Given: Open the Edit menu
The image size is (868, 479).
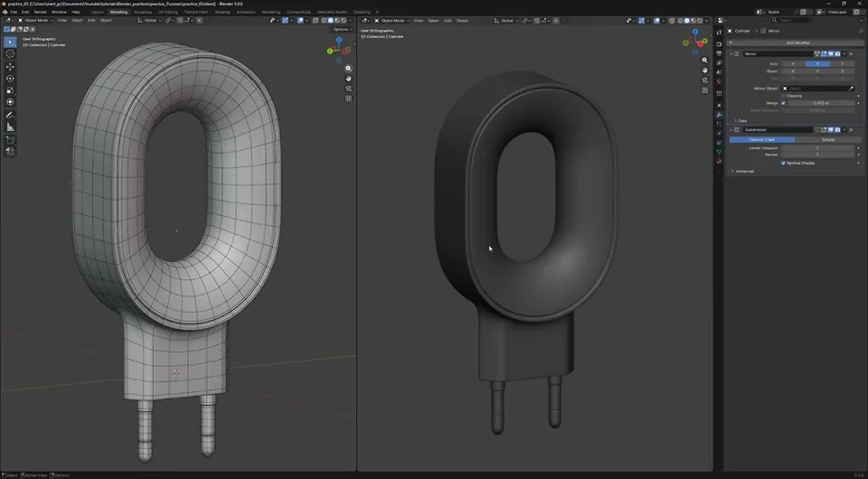Looking at the screenshot, I should [25, 12].
